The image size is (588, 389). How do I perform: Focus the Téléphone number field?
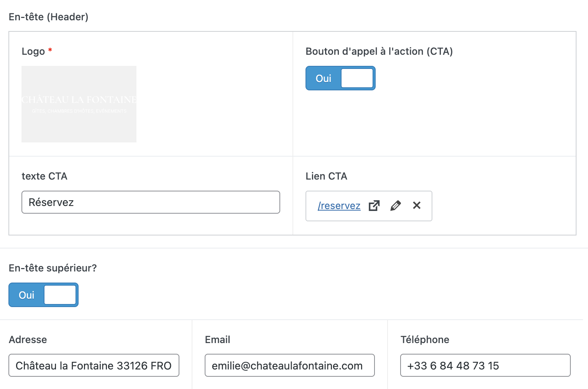pyautogui.click(x=485, y=365)
